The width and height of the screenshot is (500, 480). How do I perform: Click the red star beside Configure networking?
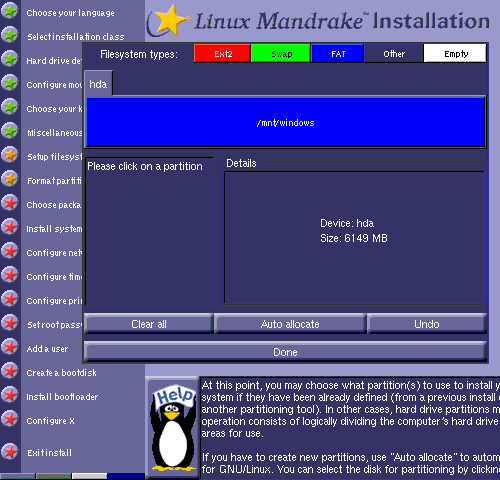point(10,251)
